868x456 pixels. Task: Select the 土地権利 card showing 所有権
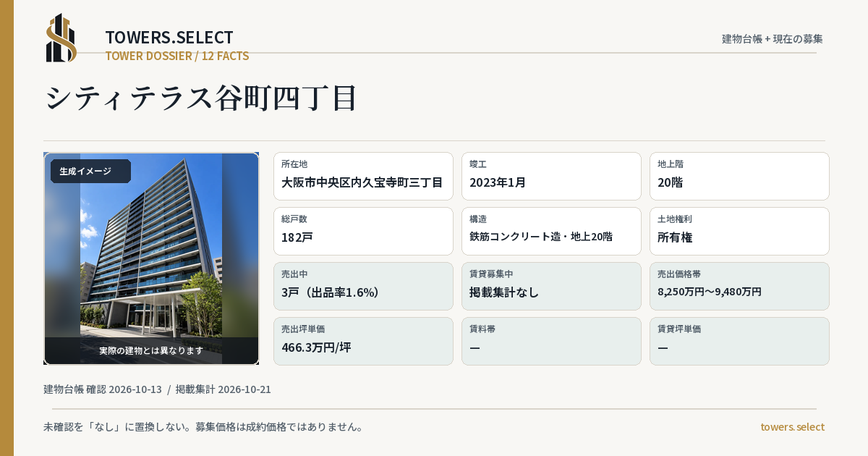739,231
